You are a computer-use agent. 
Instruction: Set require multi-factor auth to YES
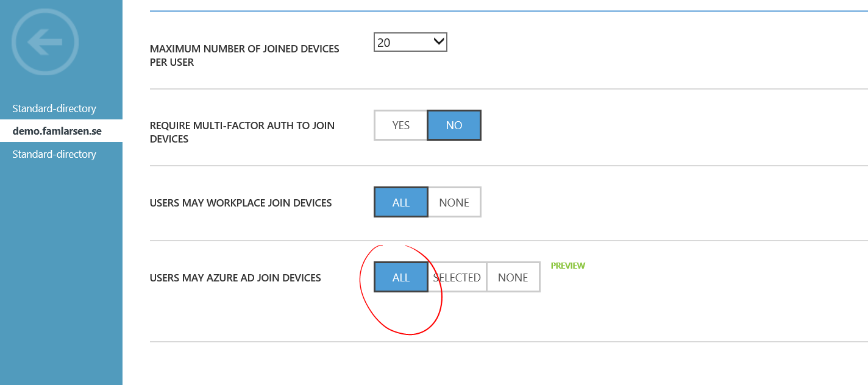400,125
